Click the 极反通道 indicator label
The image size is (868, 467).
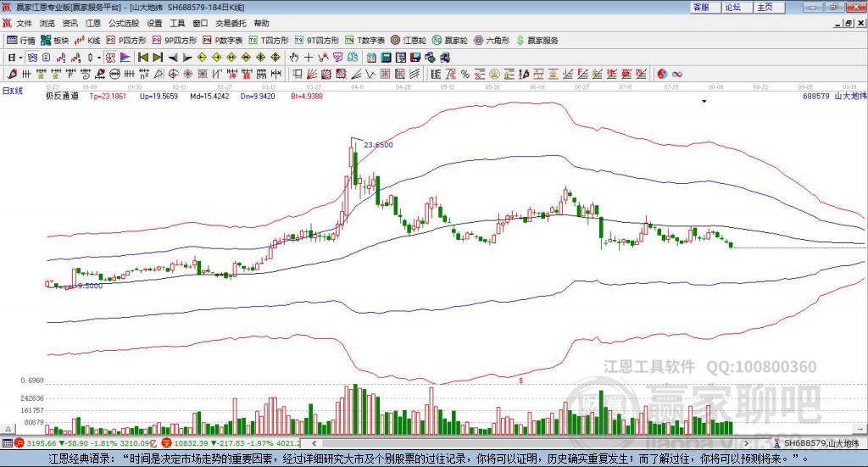point(62,96)
